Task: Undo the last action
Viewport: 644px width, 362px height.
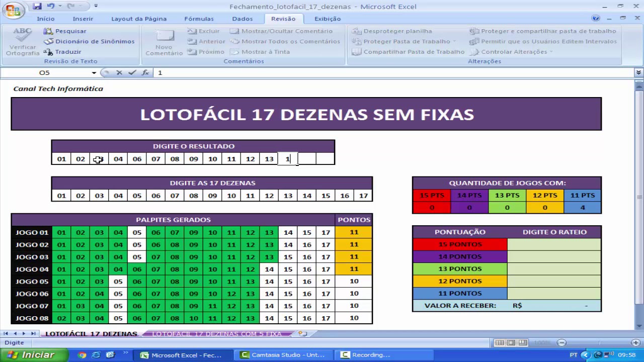Action: click(x=50, y=6)
